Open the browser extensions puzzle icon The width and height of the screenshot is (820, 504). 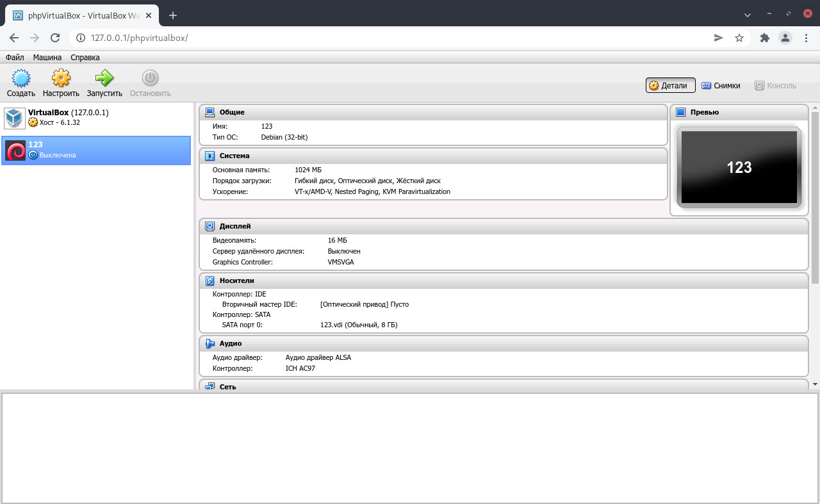click(764, 38)
